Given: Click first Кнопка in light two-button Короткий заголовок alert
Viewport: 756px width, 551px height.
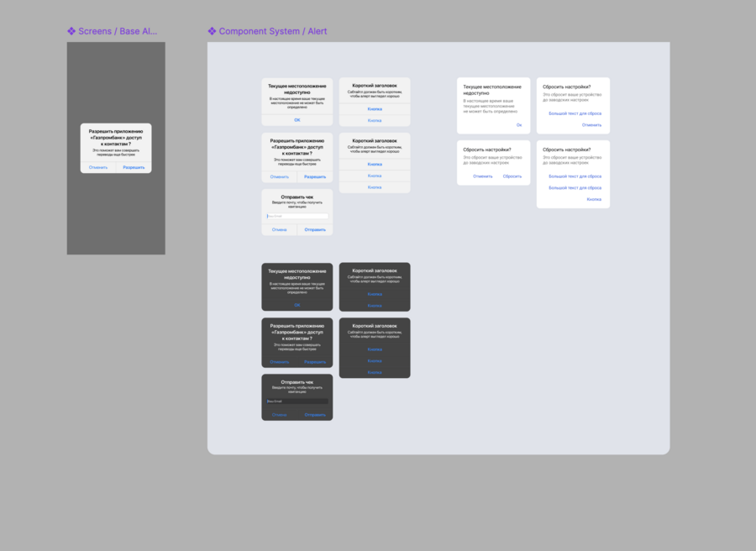Looking at the screenshot, I should (375, 109).
